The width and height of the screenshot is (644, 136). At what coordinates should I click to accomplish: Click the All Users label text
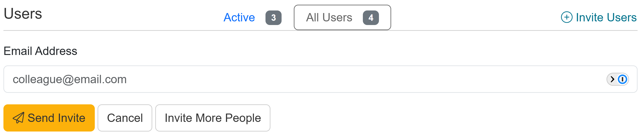[329, 18]
